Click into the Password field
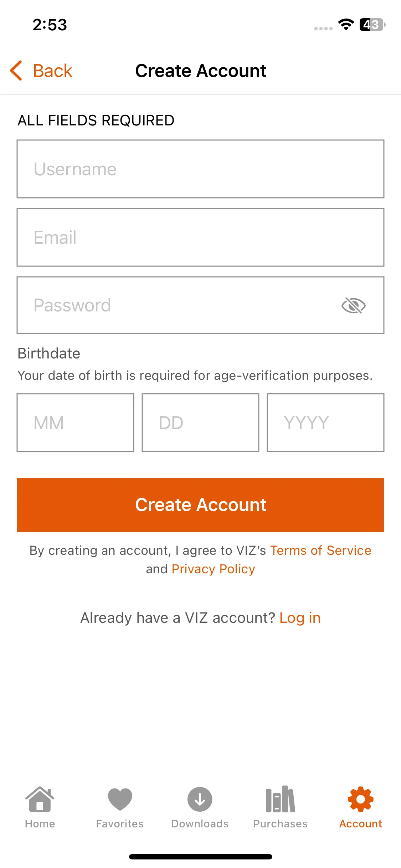Image resolution: width=401 pixels, height=868 pixels. [x=178, y=305]
